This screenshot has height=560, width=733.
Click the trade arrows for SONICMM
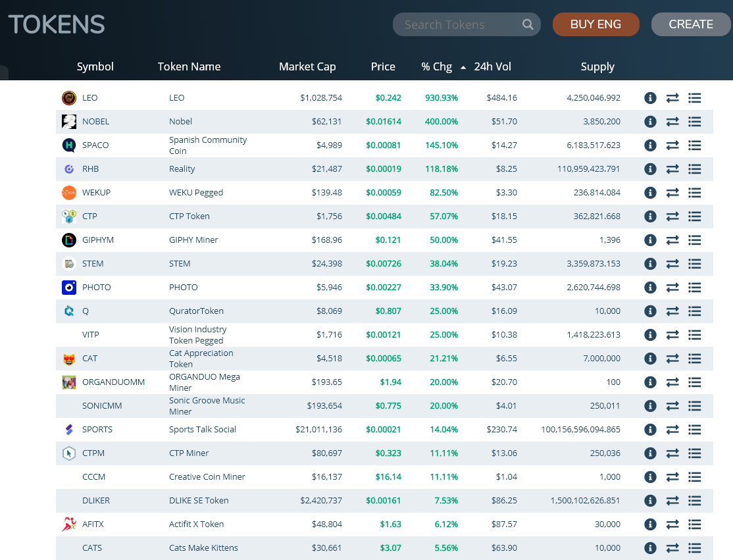[672, 406]
